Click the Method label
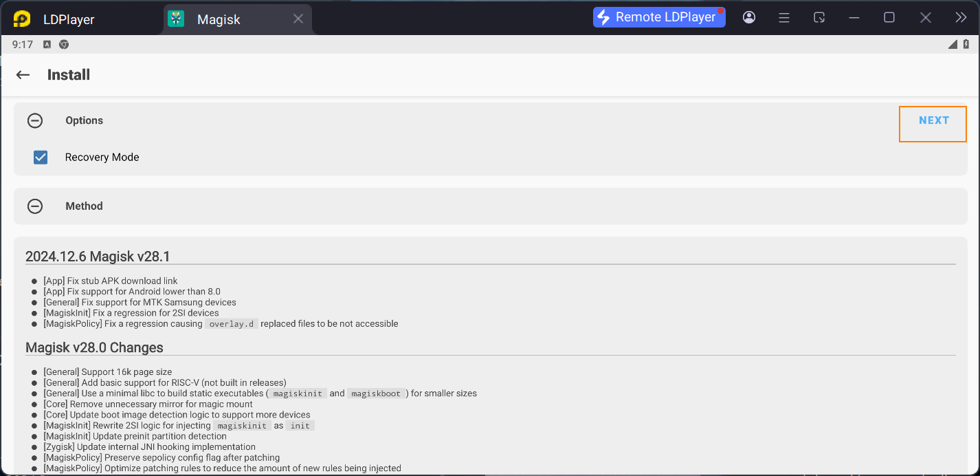980x476 pixels. (84, 206)
